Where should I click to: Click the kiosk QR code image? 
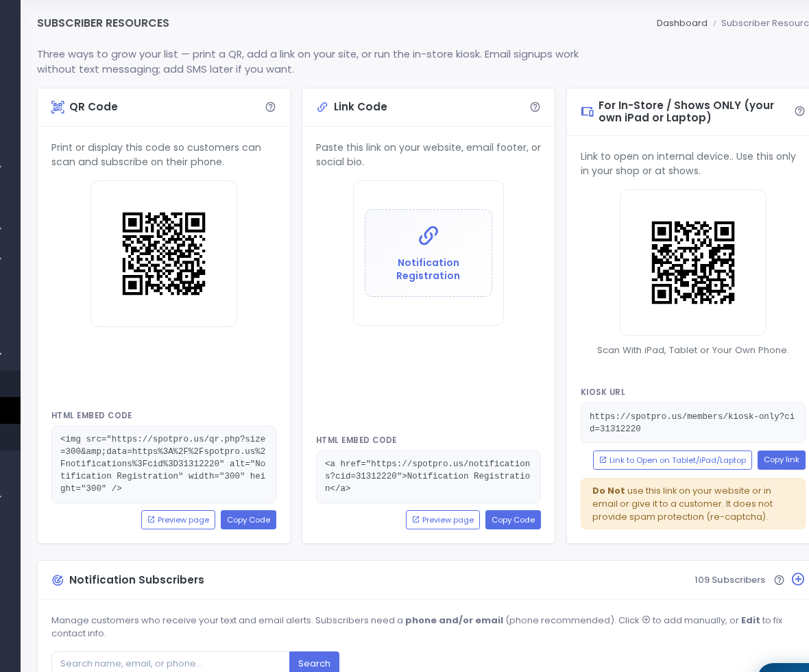pos(693,263)
